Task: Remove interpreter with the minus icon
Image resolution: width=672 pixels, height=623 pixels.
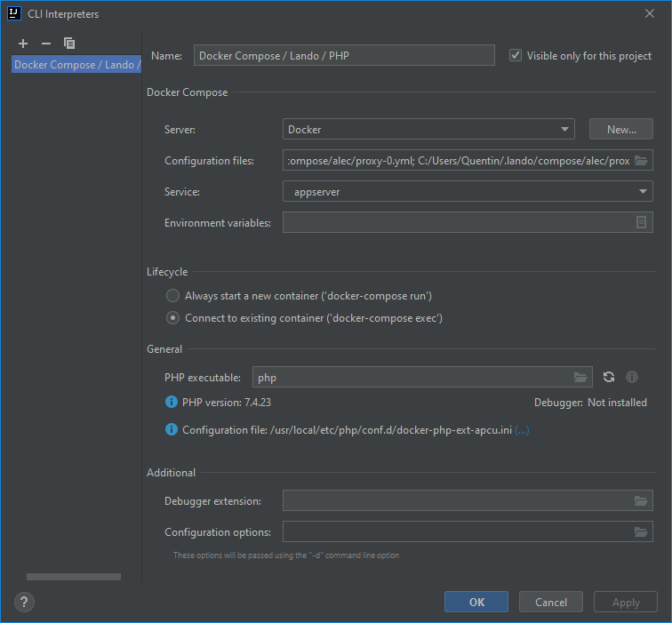Action: 46,44
